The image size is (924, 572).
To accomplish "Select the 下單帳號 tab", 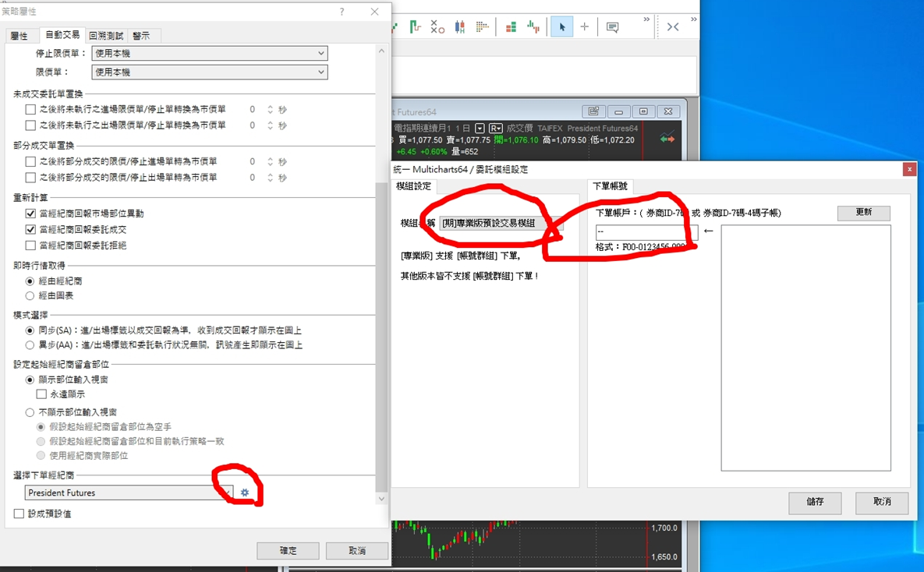I will 610,186.
